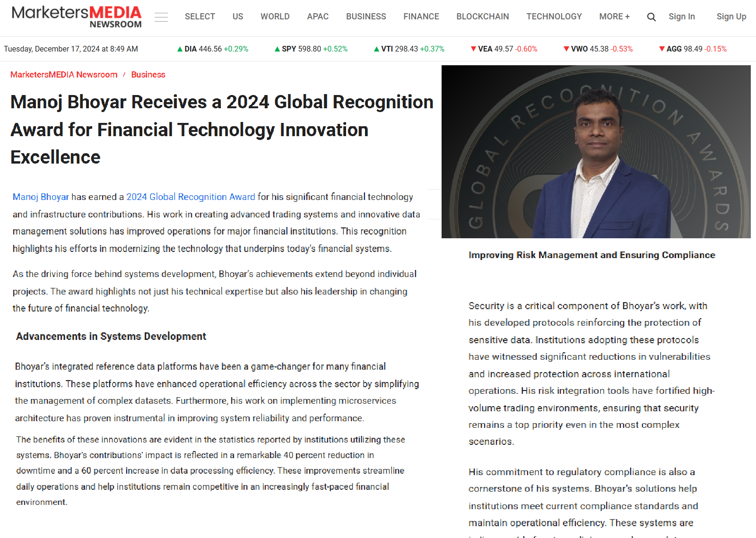
Task: Open the 2024 Global Recognition Award link
Action: point(191,197)
